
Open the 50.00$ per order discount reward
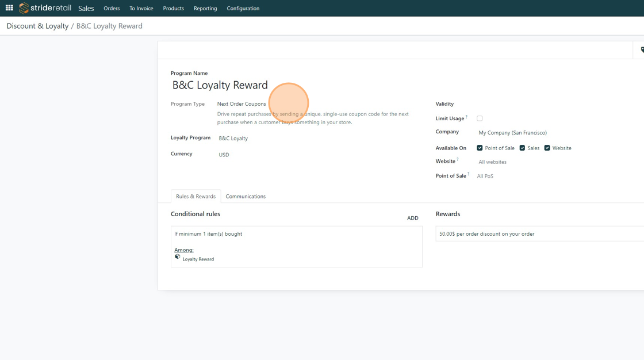coord(540,234)
